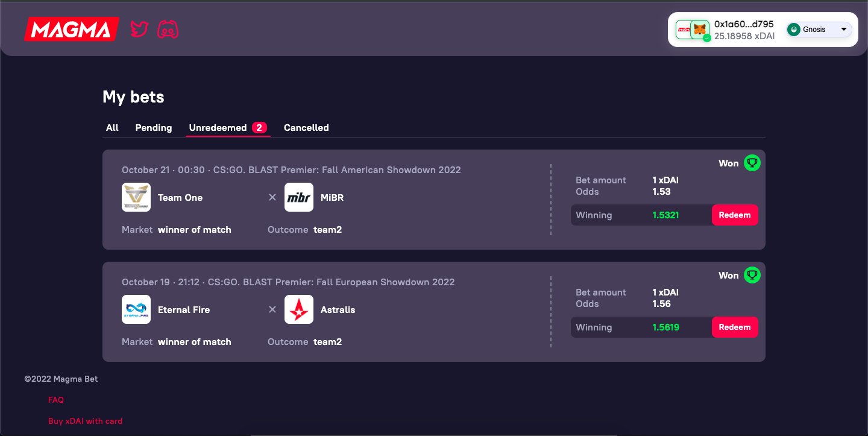Click the October 19 match header text
Image resolution: width=868 pixels, height=436 pixels.
[288, 282]
